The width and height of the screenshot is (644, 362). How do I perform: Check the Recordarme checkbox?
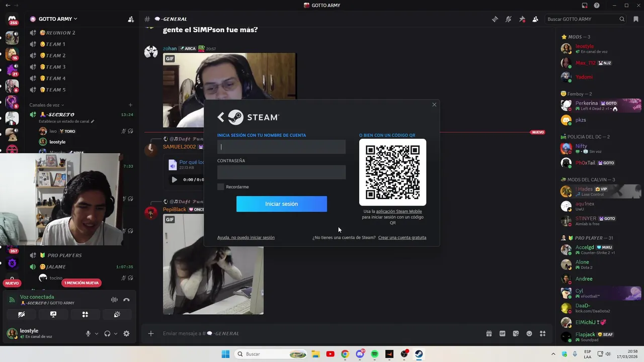coord(220,187)
